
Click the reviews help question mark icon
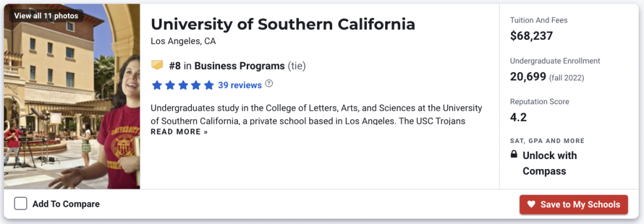[268, 83]
